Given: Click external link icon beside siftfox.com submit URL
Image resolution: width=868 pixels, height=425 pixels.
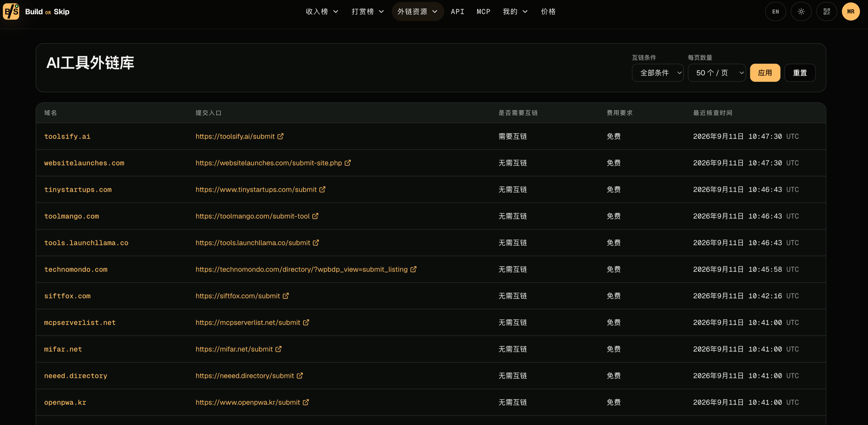Looking at the screenshot, I should click(x=286, y=296).
